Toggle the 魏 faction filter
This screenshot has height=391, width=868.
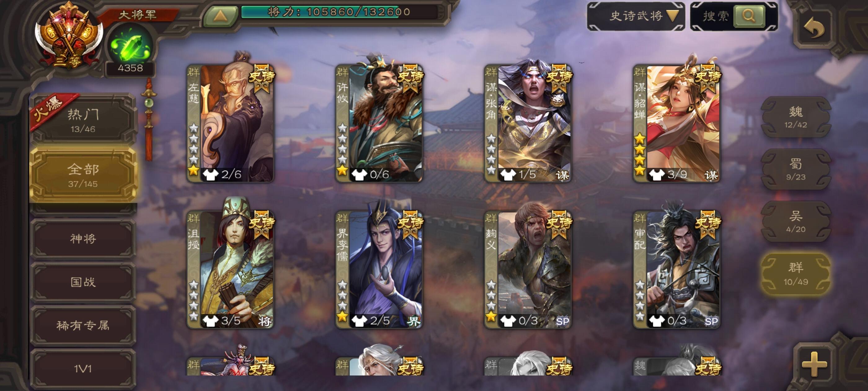[795, 117]
